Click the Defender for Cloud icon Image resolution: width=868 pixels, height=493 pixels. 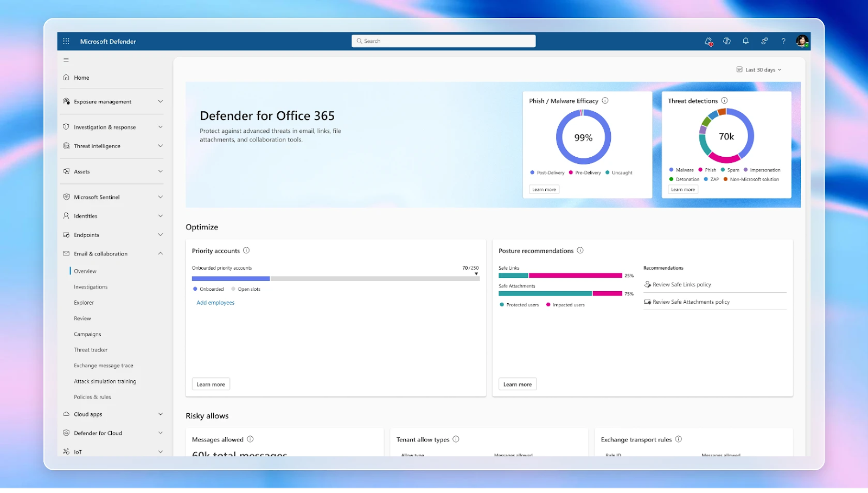pyautogui.click(x=66, y=433)
